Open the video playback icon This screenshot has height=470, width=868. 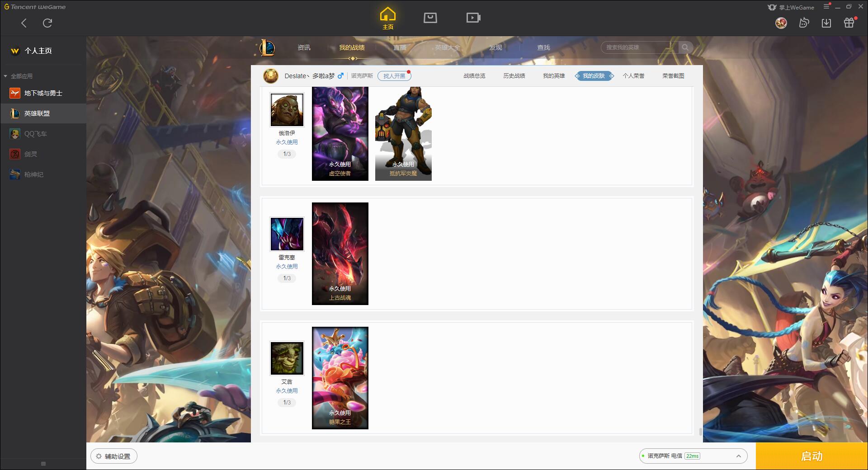pos(473,18)
